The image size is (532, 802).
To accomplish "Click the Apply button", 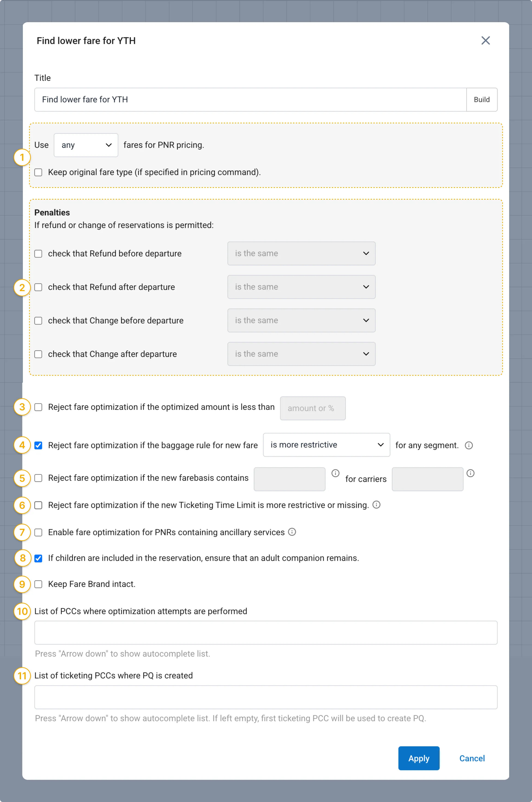I will pos(419,758).
